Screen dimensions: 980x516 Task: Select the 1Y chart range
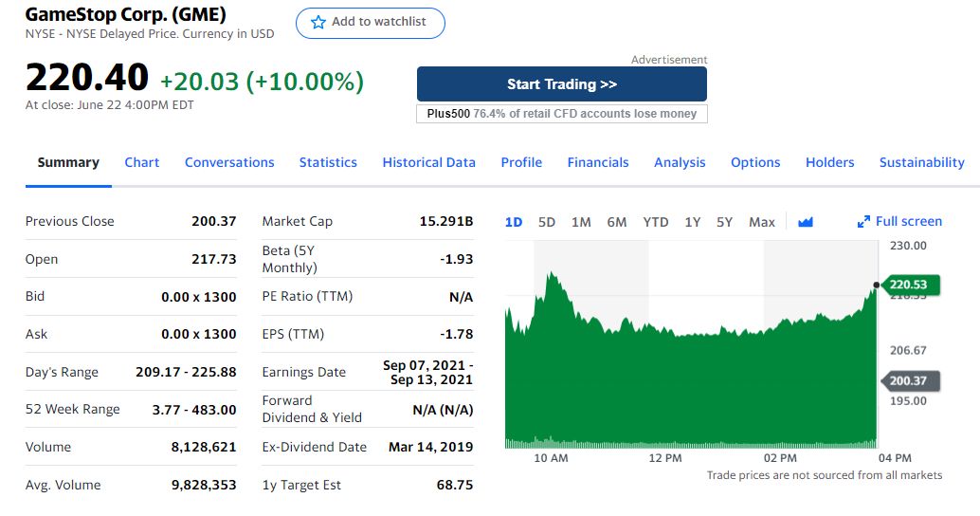693,222
